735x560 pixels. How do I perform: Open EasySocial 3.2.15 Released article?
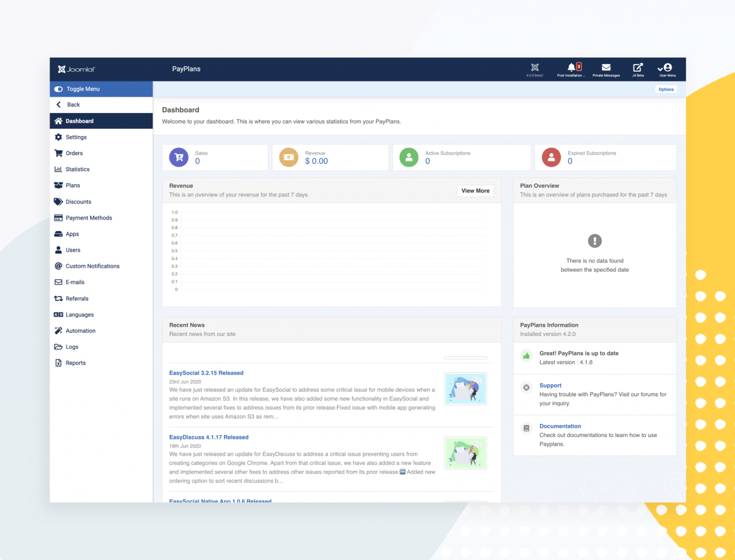206,373
